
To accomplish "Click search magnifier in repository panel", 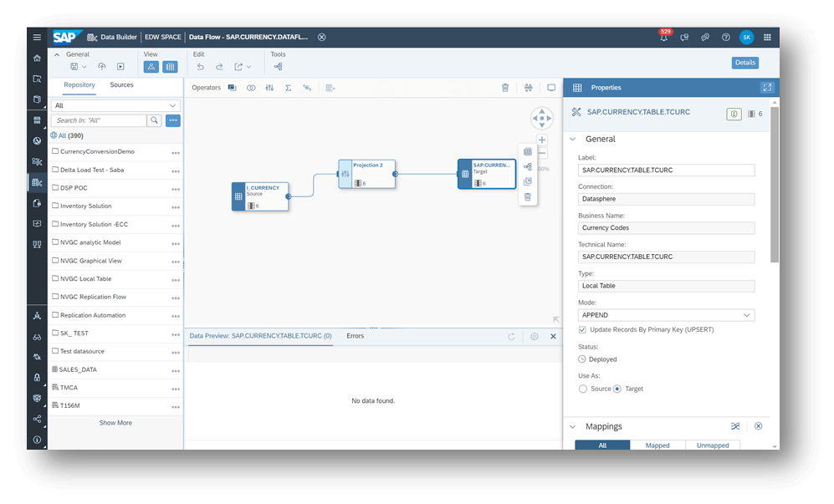I will click(154, 120).
